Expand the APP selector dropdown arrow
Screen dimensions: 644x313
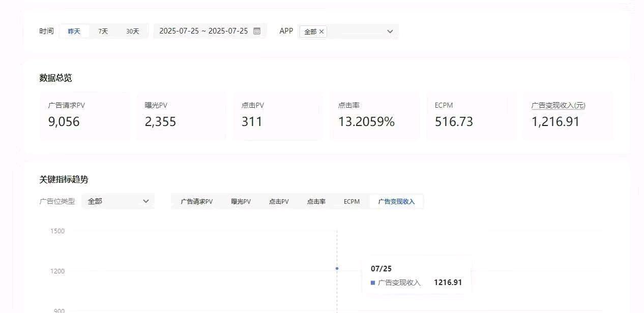(390, 32)
